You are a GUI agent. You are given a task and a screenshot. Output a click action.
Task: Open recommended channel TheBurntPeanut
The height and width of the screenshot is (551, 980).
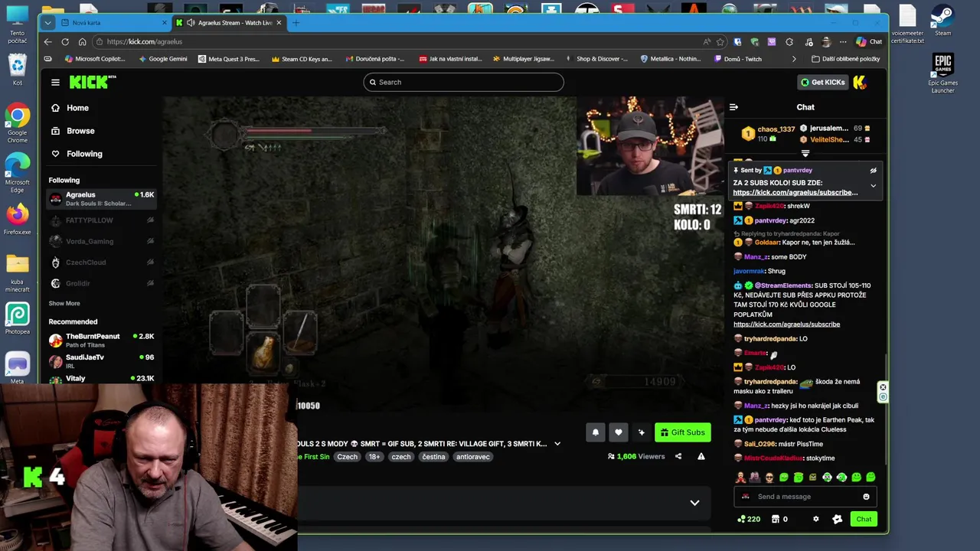(102, 341)
